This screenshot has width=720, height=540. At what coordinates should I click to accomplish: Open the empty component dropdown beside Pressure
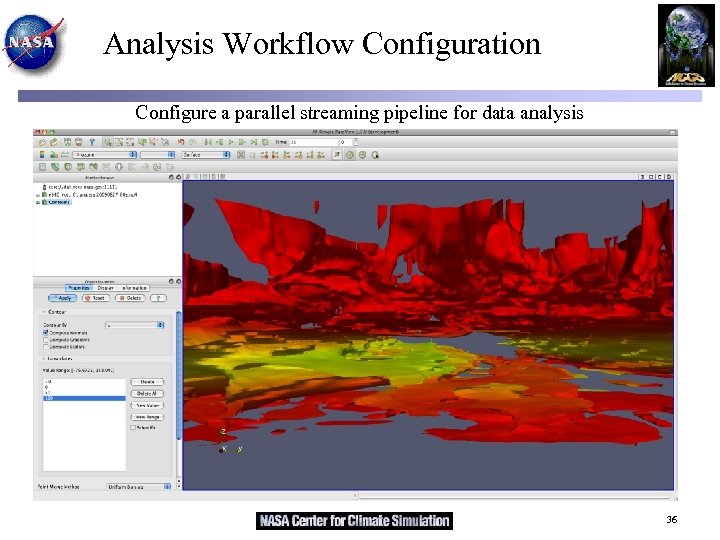pos(158,155)
